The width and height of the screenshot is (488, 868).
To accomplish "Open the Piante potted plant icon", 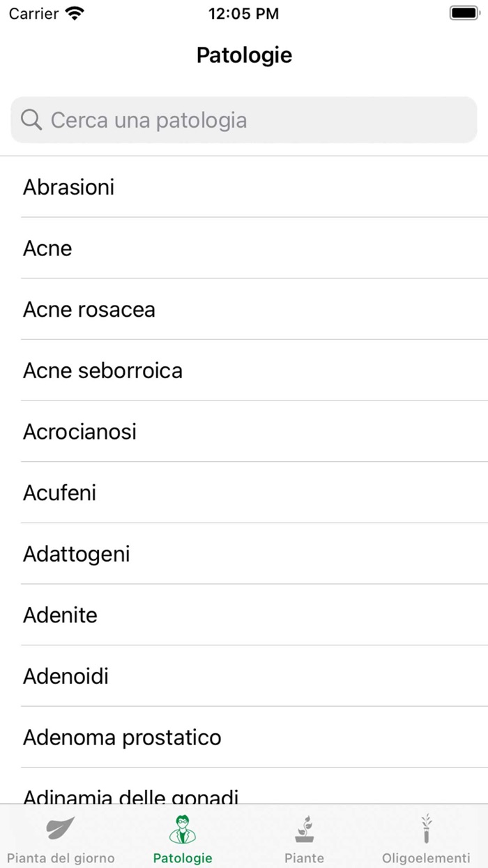I will [305, 829].
